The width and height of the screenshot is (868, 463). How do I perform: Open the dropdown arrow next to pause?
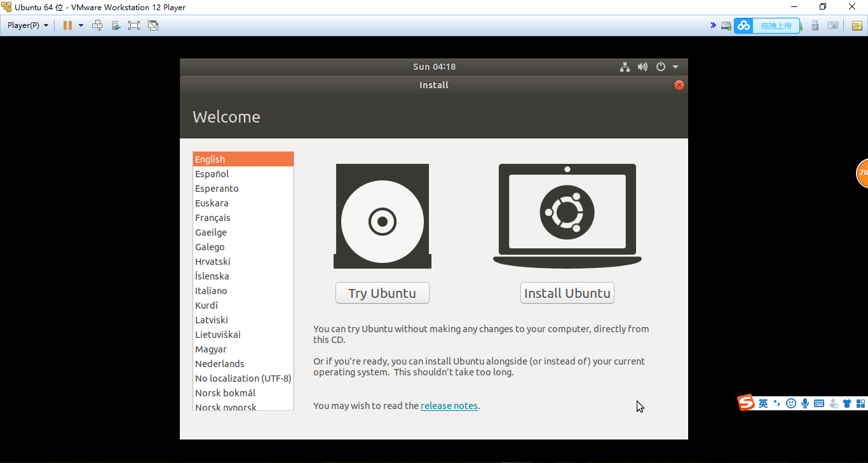81,25
